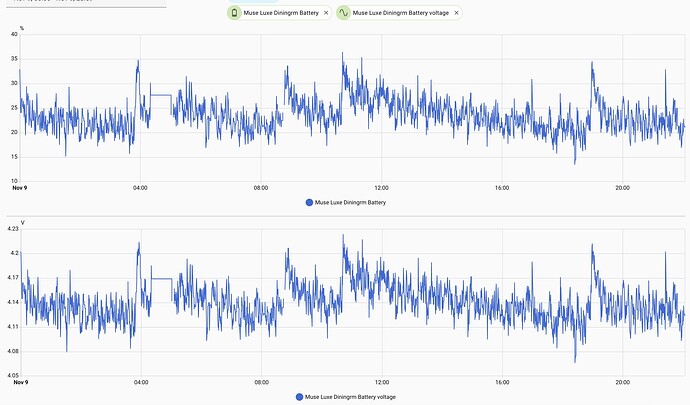Click the blue legend dot under the voltage chart
Image resolution: width=690 pixels, height=405 pixels.
click(x=300, y=397)
